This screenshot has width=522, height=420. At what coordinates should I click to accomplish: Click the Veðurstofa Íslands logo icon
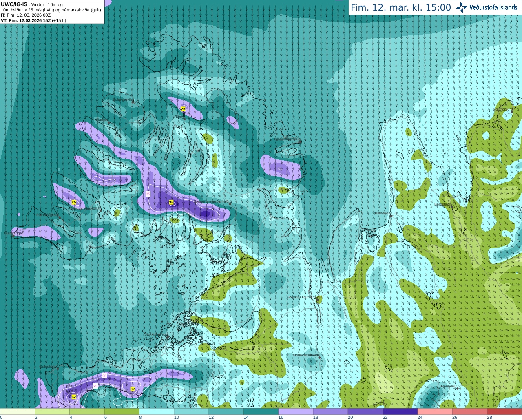coord(461,7)
